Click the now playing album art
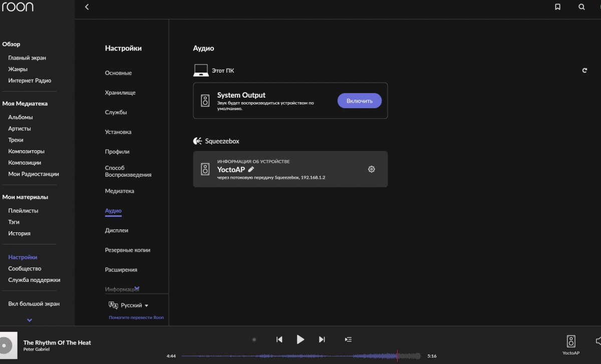601x364 pixels. coord(9,344)
